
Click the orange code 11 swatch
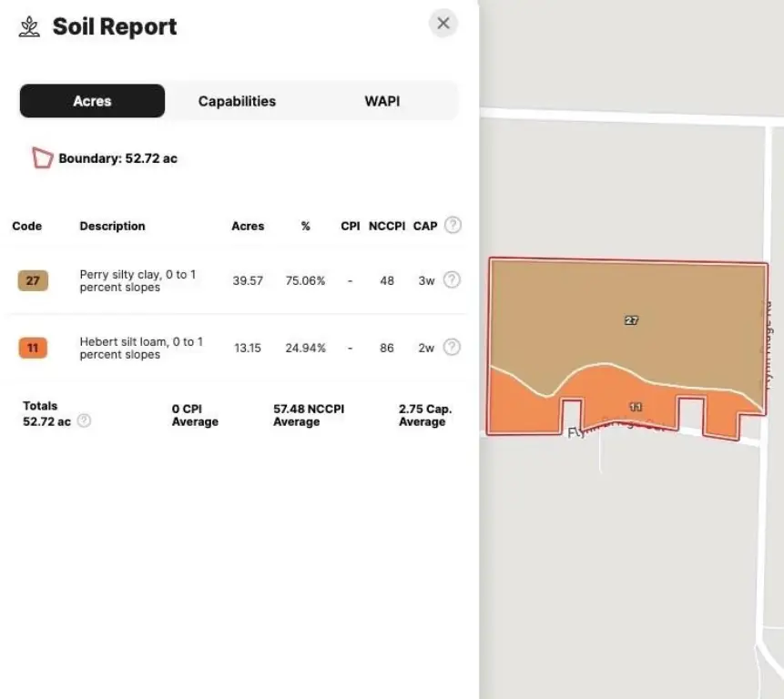[x=33, y=348]
